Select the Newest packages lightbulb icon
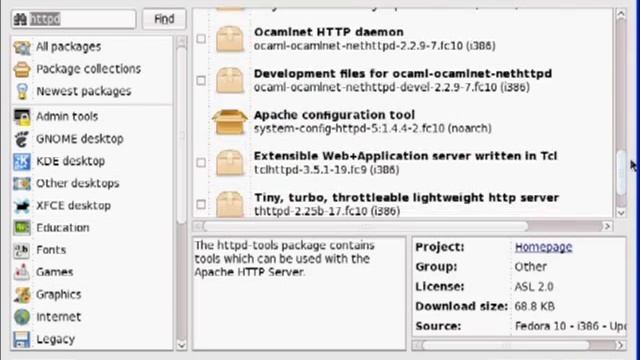Image resolution: width=640 pixels, height=360 pixels. [x=22, y=91]
